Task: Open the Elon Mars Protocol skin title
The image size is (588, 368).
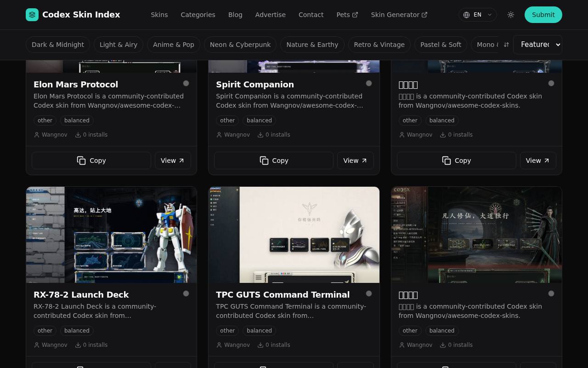Action: [x=76, y=85]
